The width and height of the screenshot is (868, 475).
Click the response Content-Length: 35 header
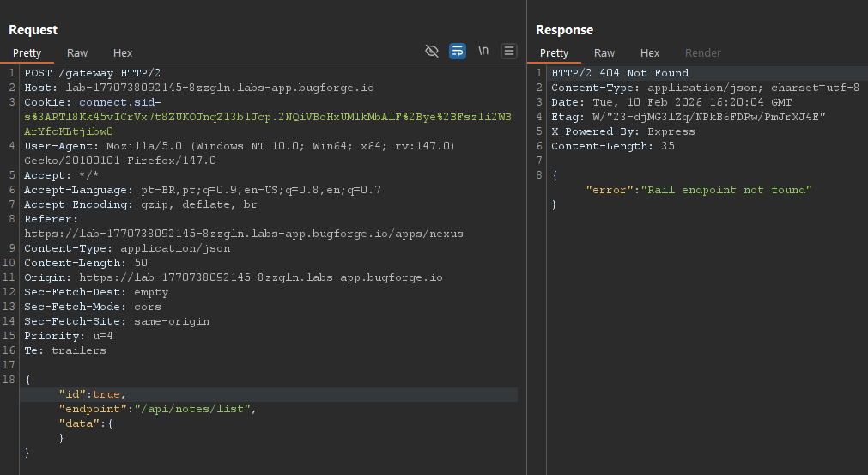click(613, 146)
